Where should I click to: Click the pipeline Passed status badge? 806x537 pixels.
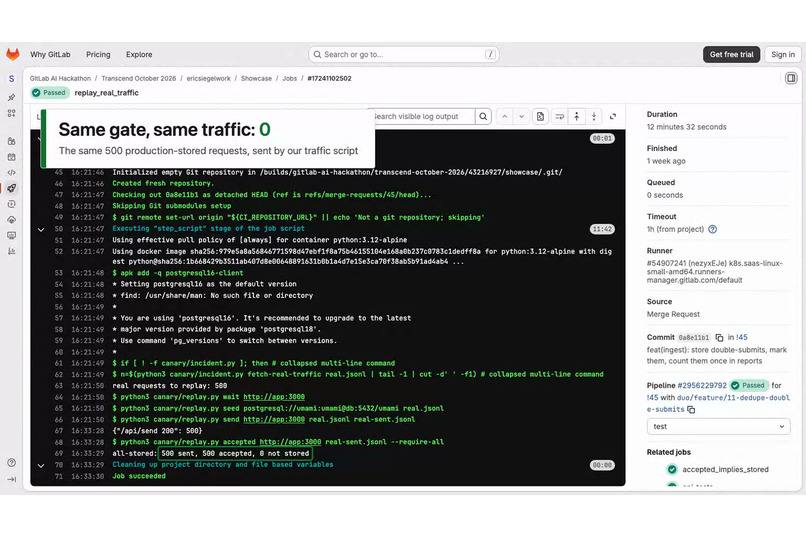point(749,385)
